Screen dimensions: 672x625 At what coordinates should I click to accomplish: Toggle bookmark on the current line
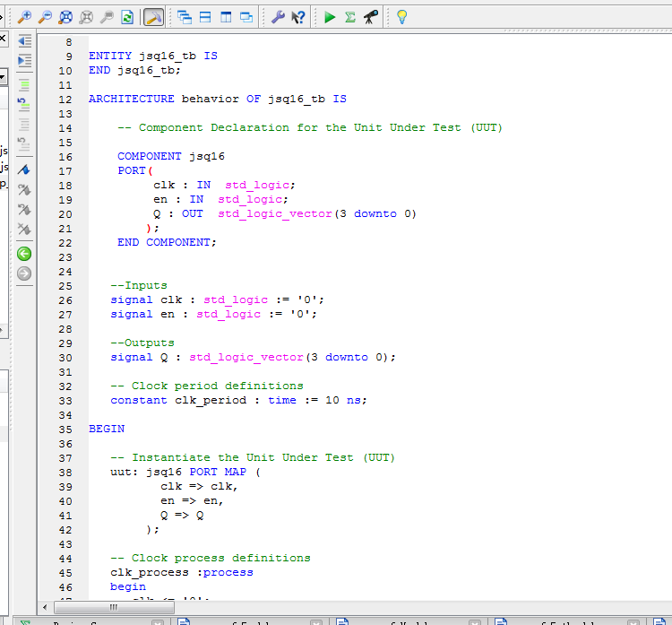click(24, 169)
